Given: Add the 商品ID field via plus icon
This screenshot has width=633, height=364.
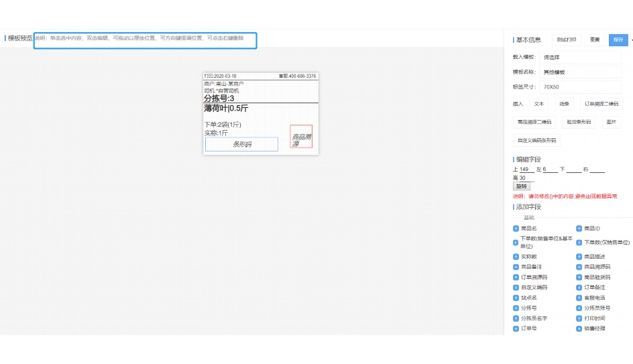Looking at the screenshot, I should tap(579, 229).
